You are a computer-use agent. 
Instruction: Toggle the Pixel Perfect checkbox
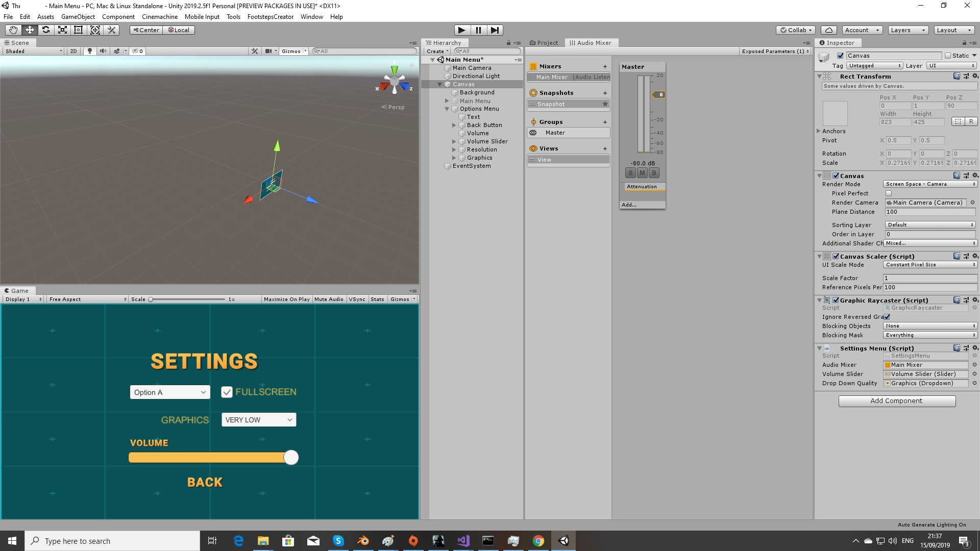889,193
